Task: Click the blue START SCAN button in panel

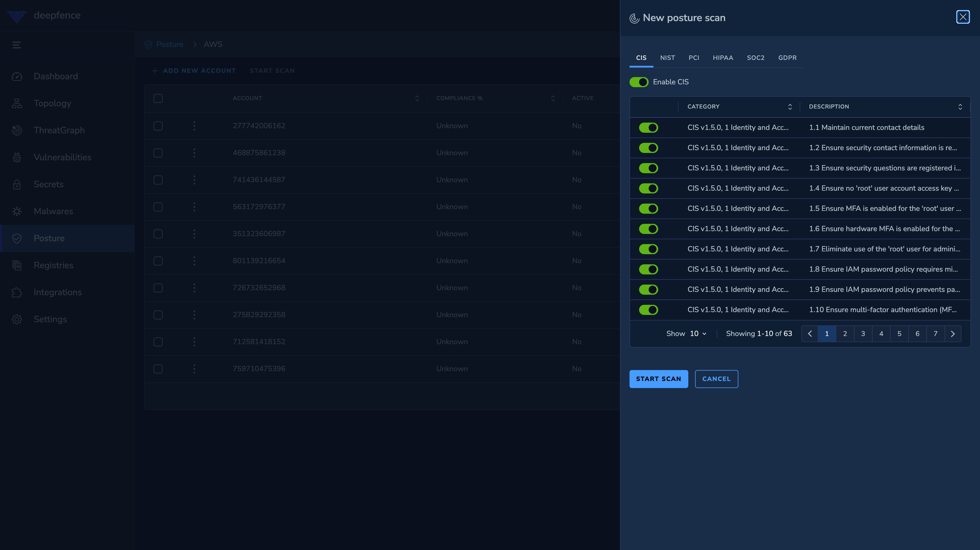Action: tap(658, 379)
